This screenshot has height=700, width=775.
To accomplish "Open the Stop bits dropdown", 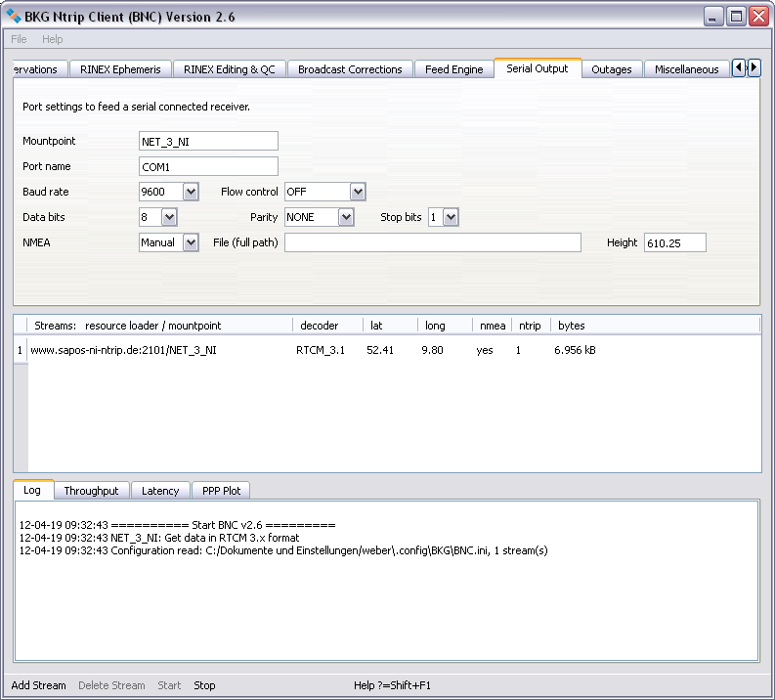I will 450,217.
